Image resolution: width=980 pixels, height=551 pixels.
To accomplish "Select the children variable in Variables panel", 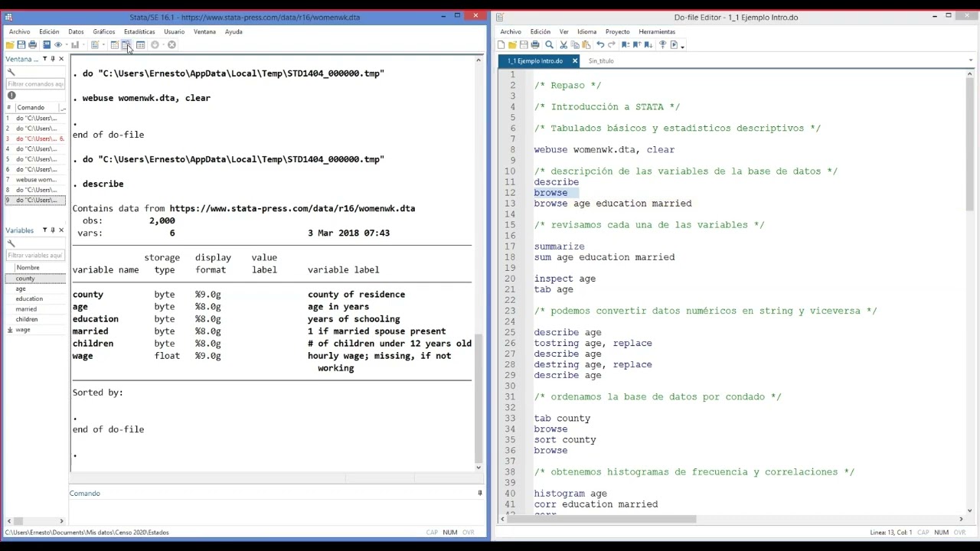I will tap(35, 319).
